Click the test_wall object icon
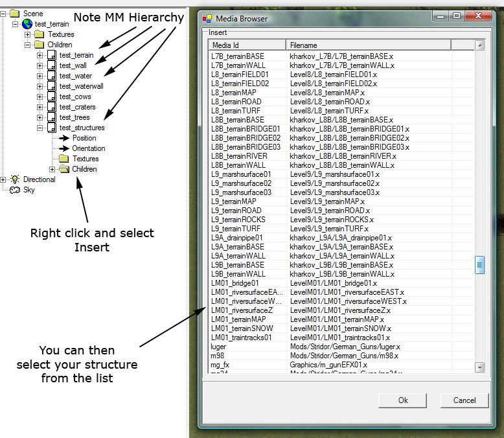 coord(52,65)
